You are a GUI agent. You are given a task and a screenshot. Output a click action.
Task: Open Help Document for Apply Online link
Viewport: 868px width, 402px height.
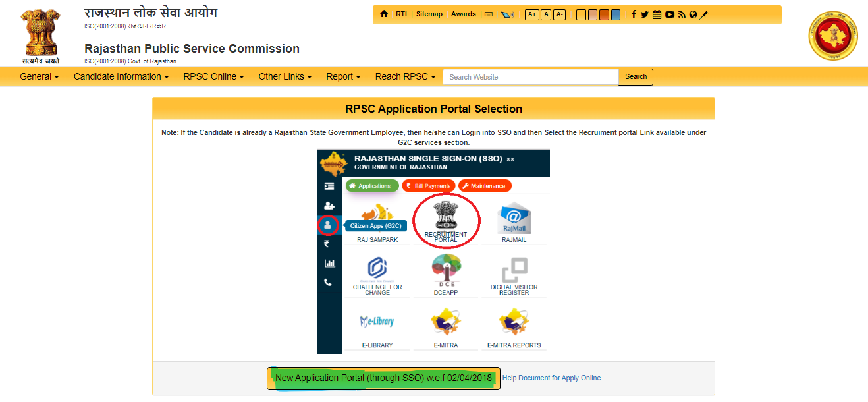[552, 378]
